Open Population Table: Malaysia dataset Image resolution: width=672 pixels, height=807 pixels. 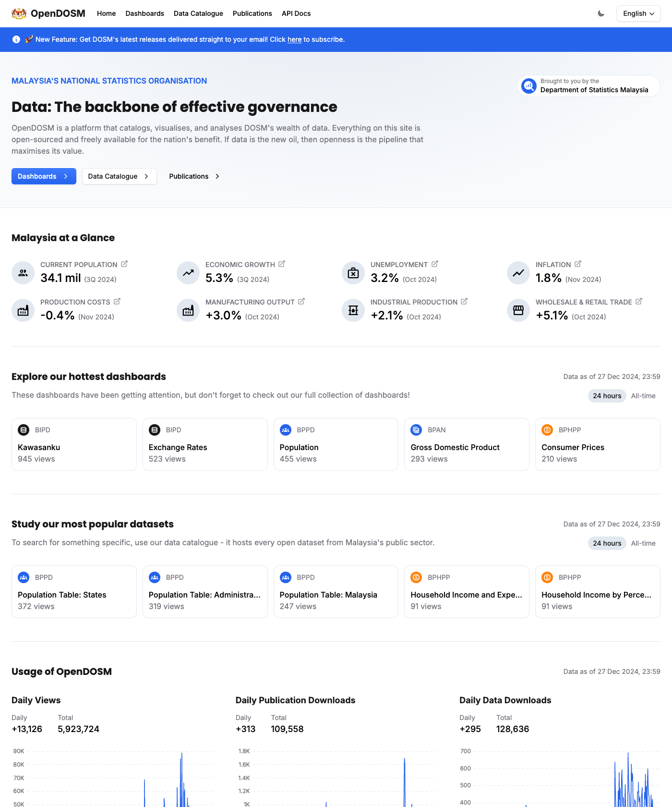336,592
